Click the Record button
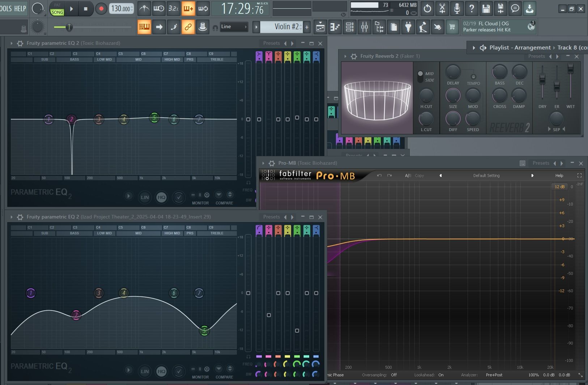The image size is (588, 385). 101,9
